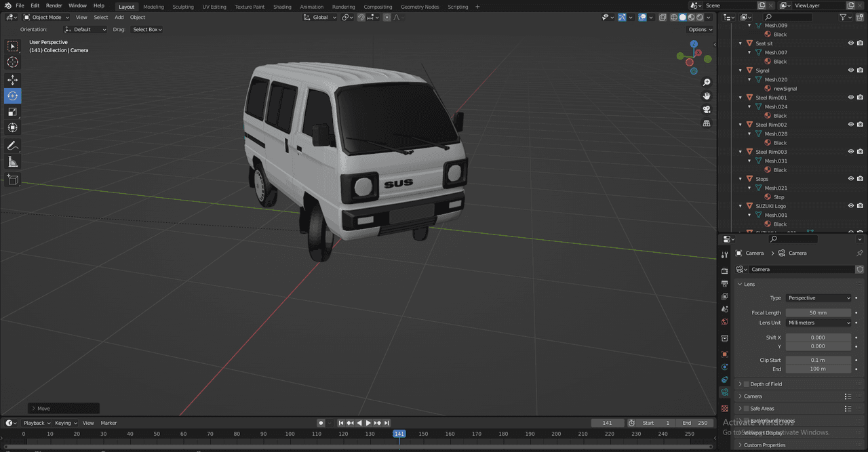868x452 pixels.
Task: Open the Object Constraints properties tab
Action: click(725, 379)
